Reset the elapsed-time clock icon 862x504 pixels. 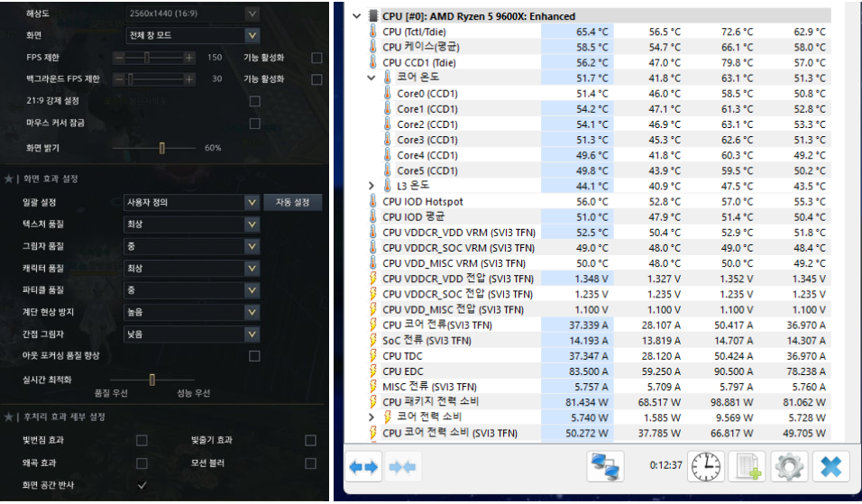[706, 467]
